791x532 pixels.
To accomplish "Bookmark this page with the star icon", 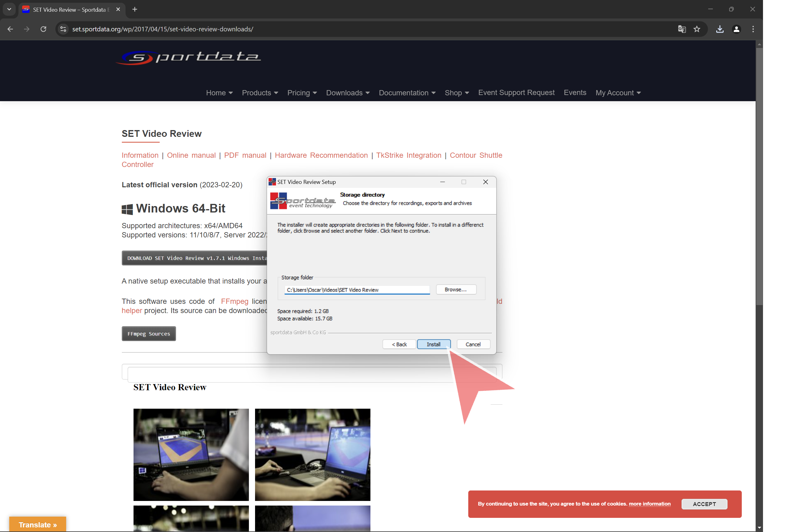I will (x=697, y=29).
